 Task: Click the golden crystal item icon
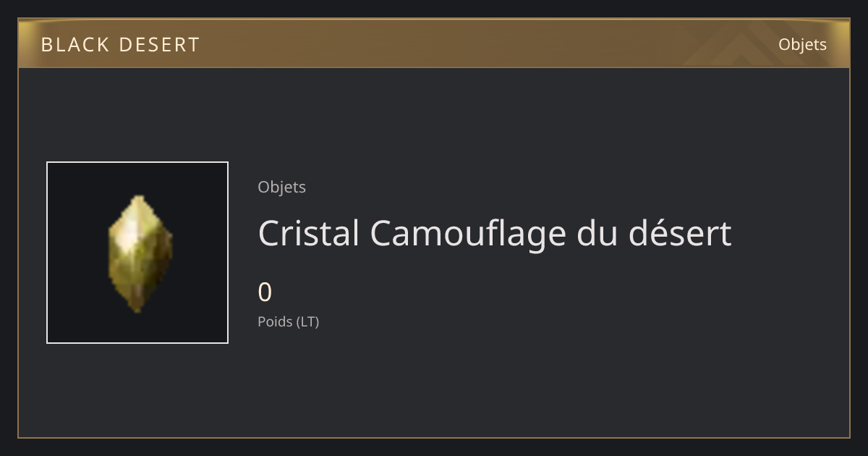coord(140,253)
